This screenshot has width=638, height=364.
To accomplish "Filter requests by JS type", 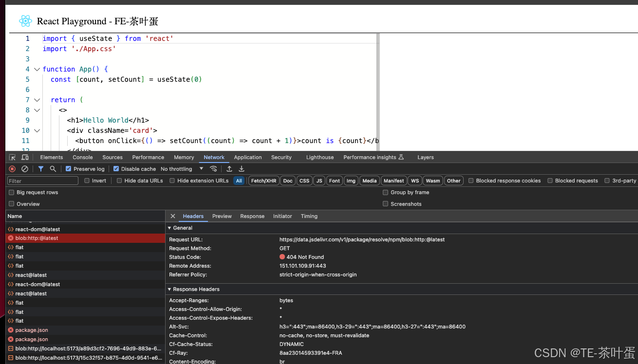I will pos(319,181).
